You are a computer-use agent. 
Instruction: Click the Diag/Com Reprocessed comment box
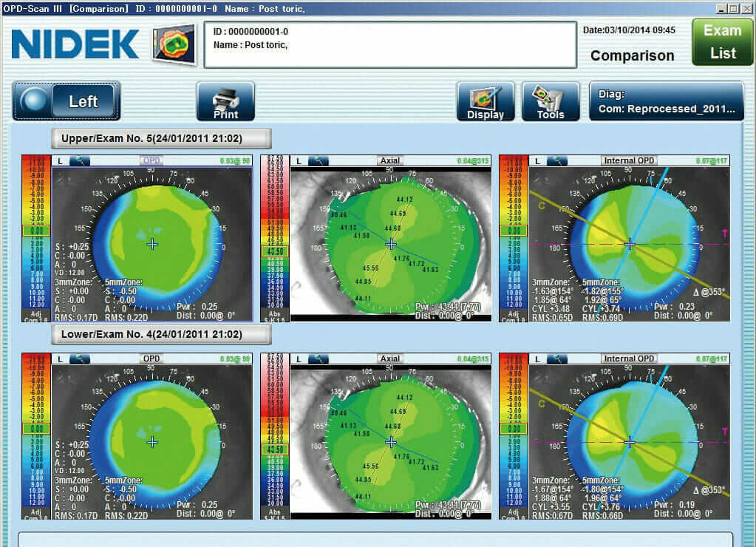(666, 101)
